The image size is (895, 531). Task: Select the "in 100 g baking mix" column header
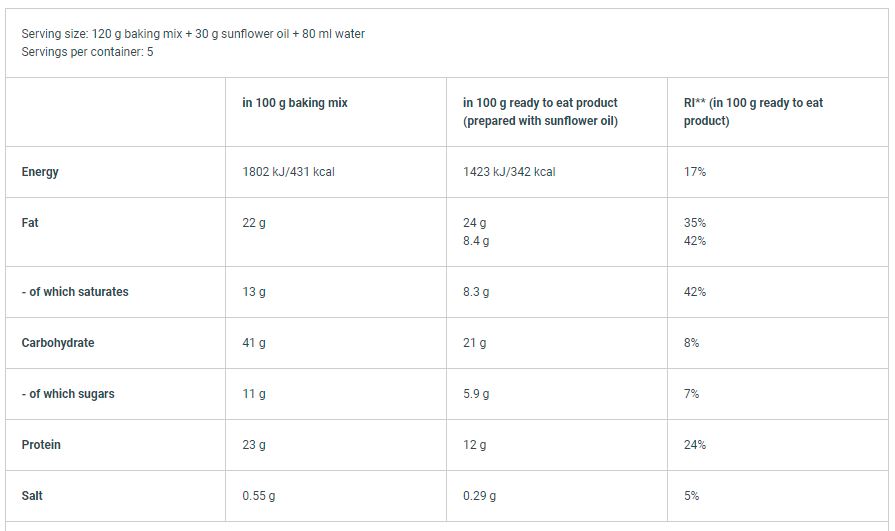coord(295,103)
